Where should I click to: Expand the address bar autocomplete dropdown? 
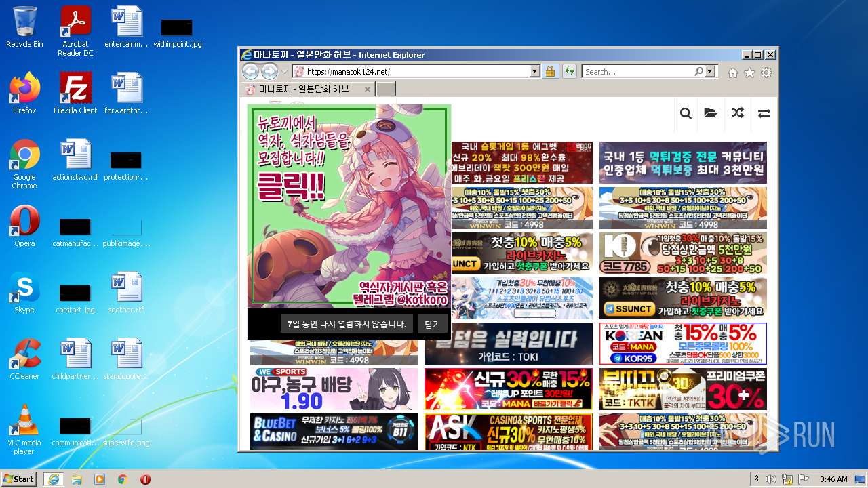[534, 71]
